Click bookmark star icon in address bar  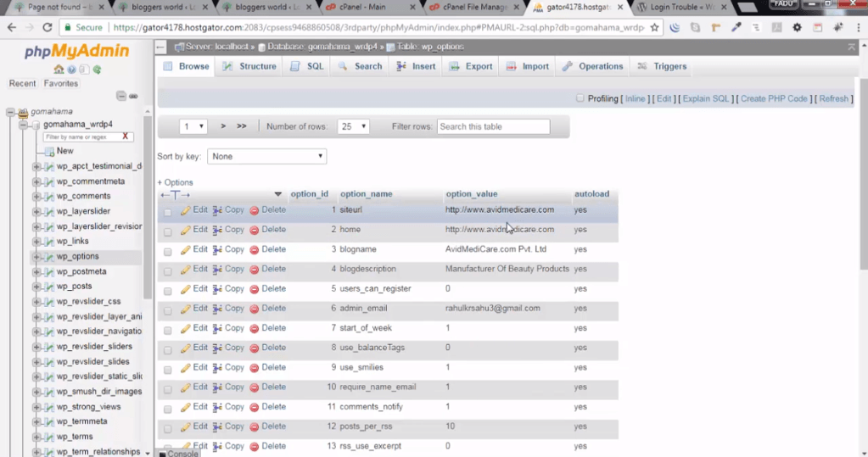point(654,27)
